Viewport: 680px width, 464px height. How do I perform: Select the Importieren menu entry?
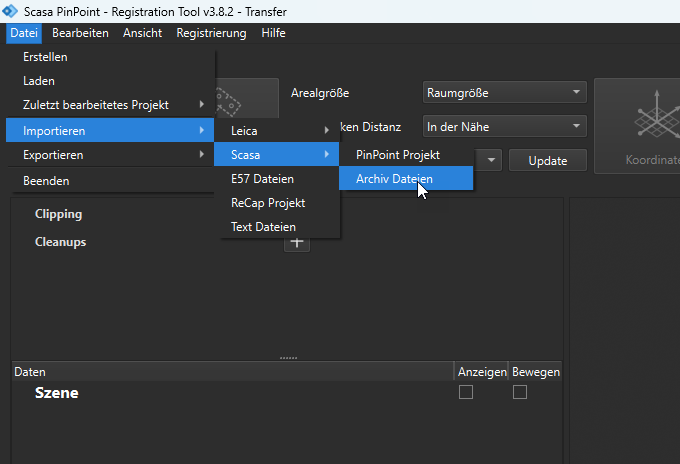[111, 131]
